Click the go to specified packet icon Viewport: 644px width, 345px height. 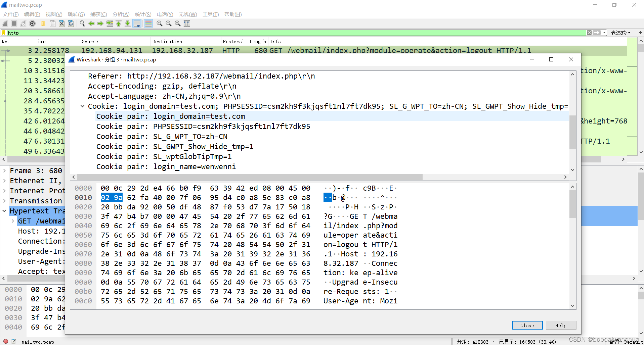[x=110, y=23]
